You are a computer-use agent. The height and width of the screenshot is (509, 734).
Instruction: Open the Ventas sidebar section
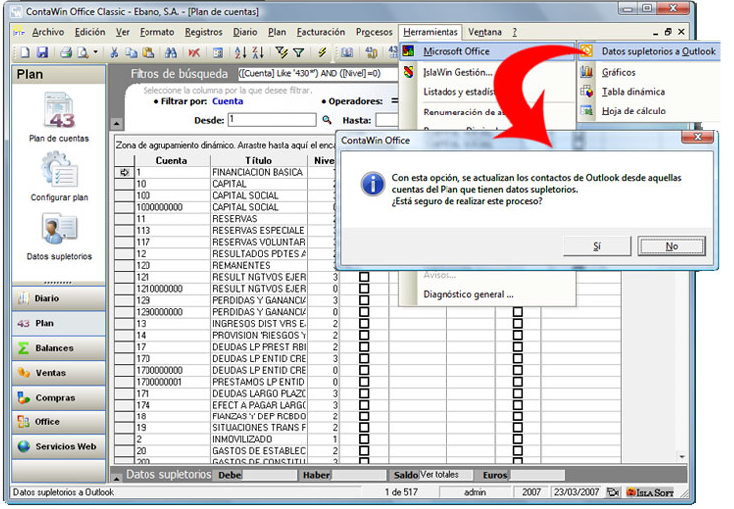tap(59, 373)
